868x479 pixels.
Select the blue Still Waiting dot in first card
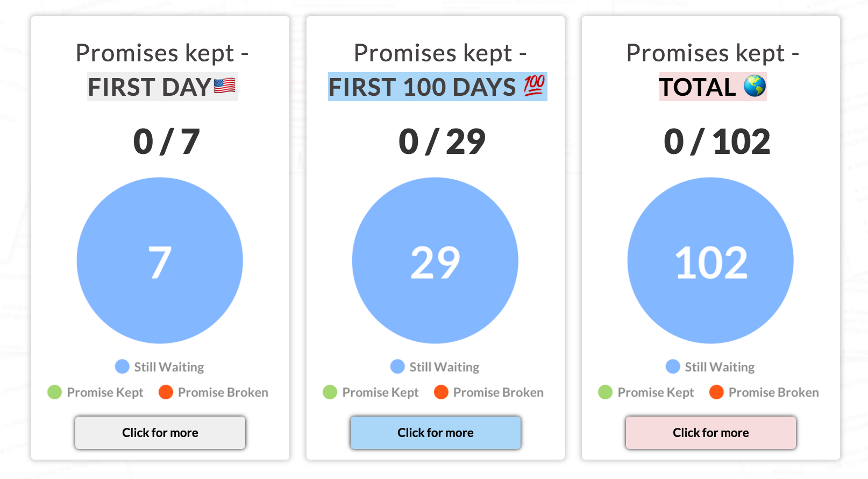point(122,367)
